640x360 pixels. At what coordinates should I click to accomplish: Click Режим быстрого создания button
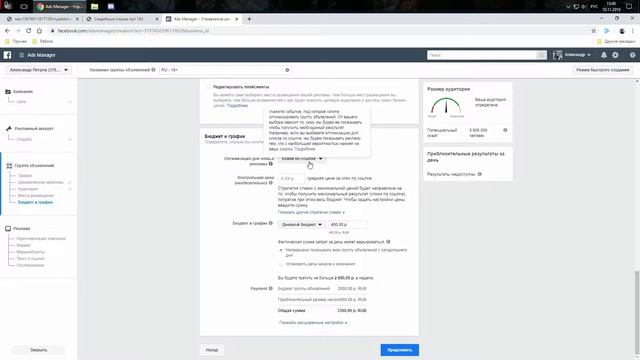click(602, 70)
